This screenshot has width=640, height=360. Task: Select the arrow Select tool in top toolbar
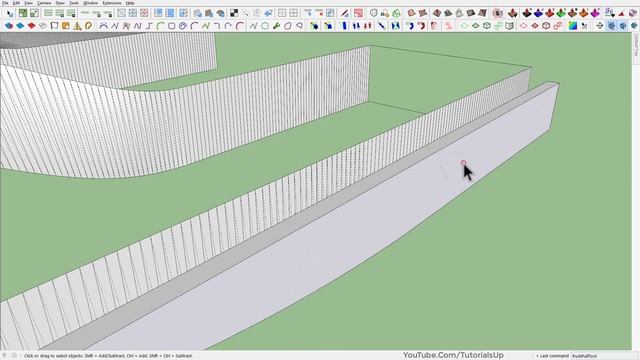pos(10,13)
